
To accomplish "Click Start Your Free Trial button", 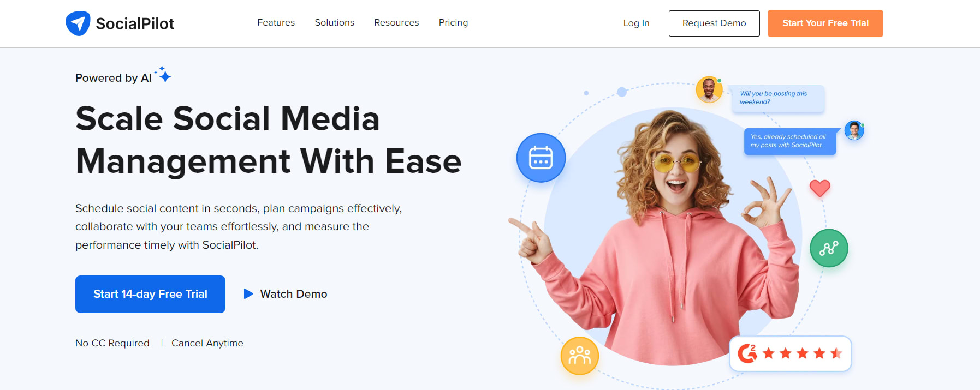I will point(825,23).
